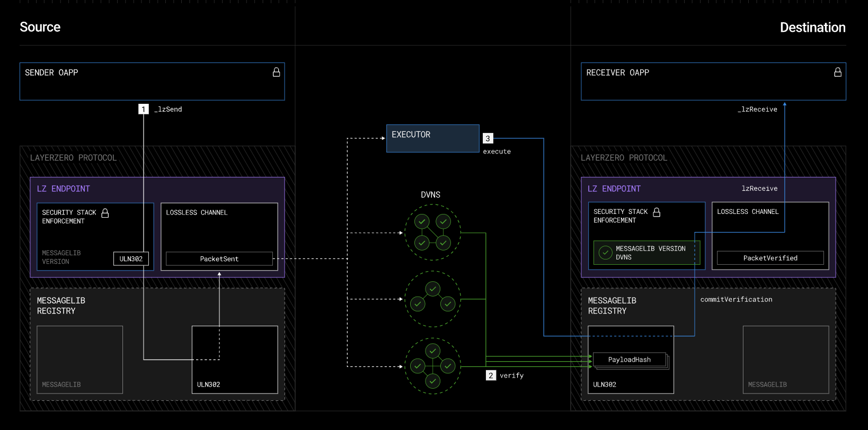The width and height of the screenshot is (868, 430).
Task: Click the source SECURITY STACK ENFORCEMENT text
Action: coord(69,217)
